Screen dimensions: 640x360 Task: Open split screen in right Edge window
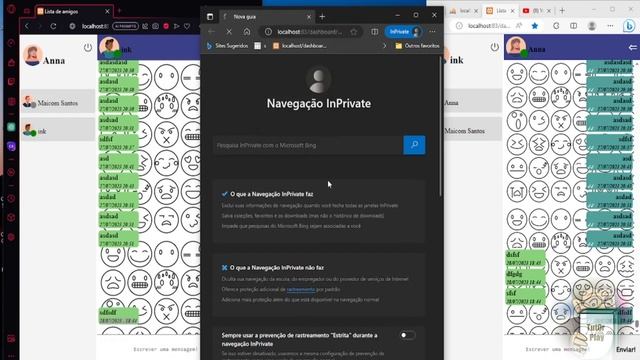coord(573,26)
